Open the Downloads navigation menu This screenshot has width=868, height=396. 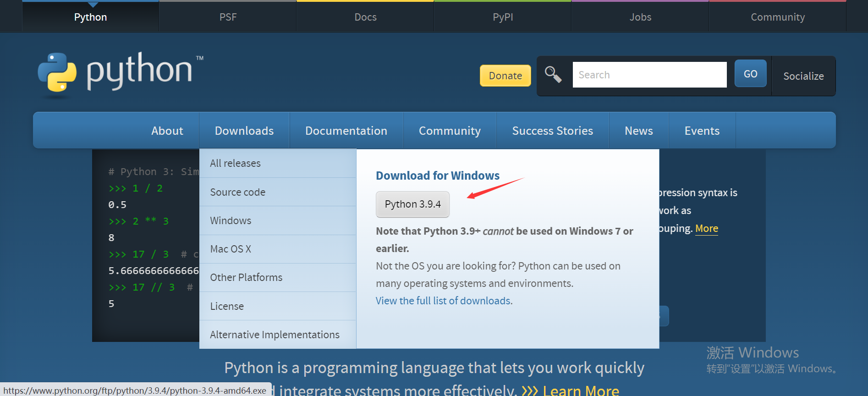(244, 131)
